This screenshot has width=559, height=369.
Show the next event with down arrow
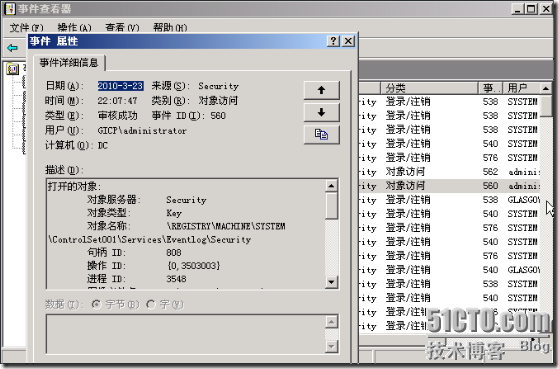(321, 113)
